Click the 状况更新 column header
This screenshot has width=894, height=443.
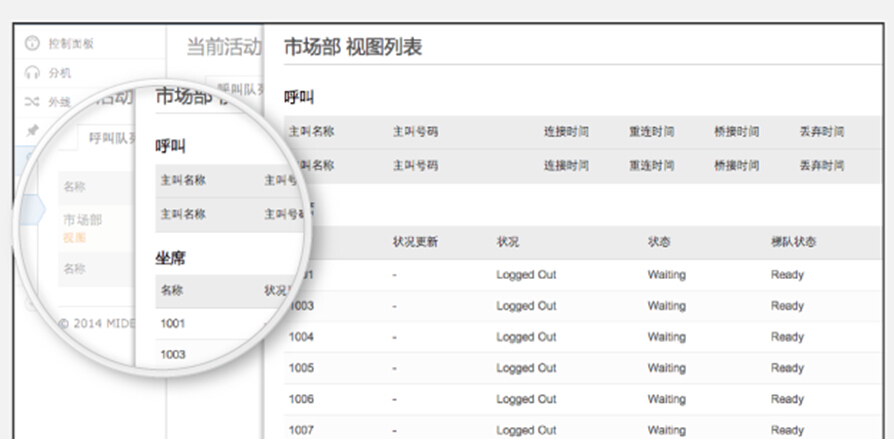pyautogui.click(x=415, y=242)
